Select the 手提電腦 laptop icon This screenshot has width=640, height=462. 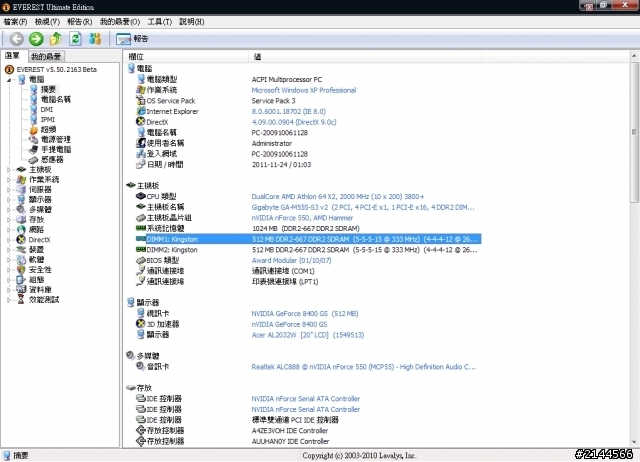tap(34, 149)
